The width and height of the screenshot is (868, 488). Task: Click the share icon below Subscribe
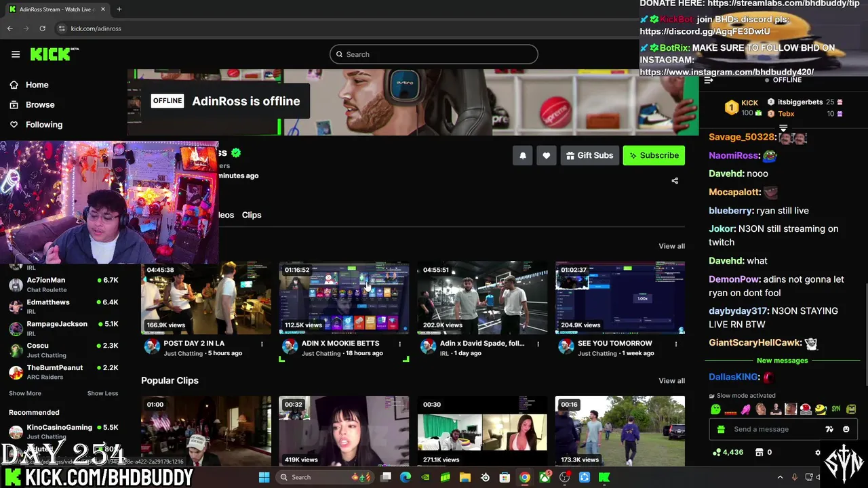[675, 181]
